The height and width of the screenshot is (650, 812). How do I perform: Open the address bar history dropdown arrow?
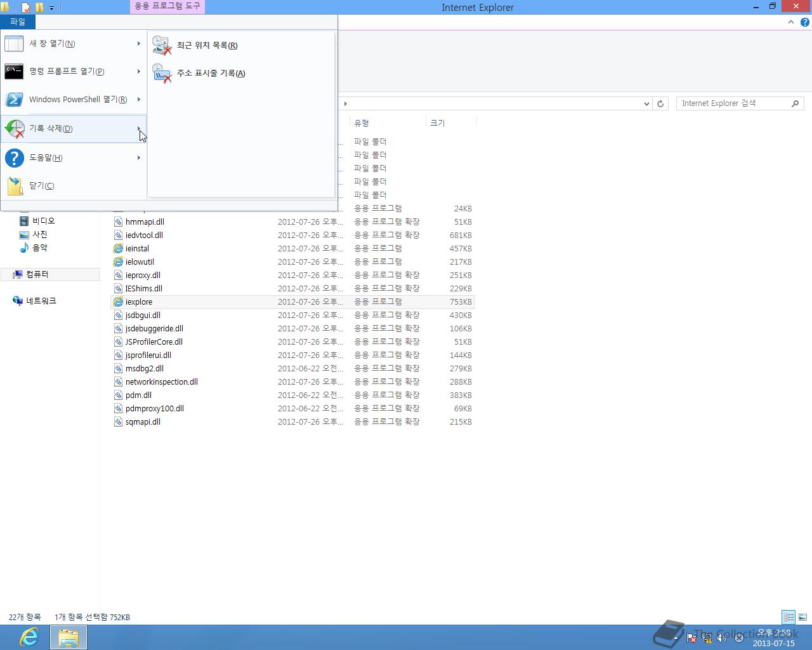646,103
